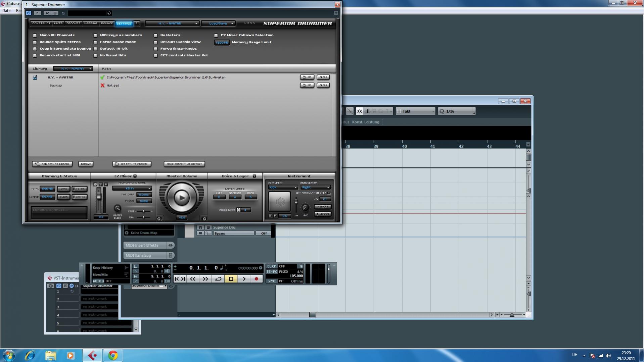Open the Takt grid type dropdown

click(415, 111)
